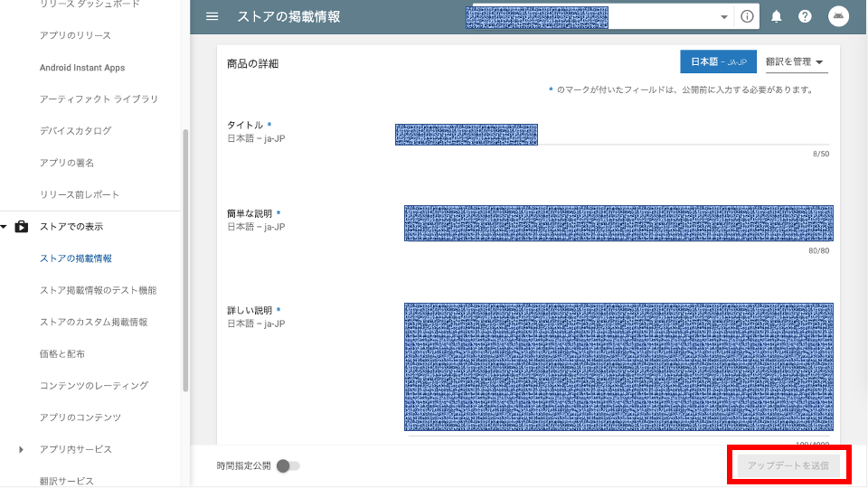This screenshot has height=488, width=868.
Task: Click the 8/50 title character counter
Action: coord(821,154)
